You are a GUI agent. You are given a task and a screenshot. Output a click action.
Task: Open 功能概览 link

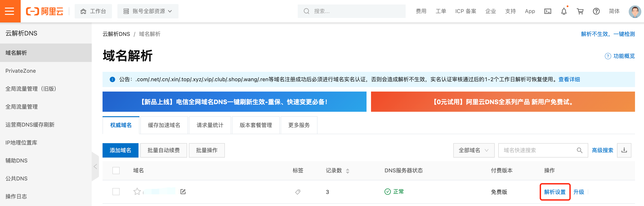click(619, 56)
